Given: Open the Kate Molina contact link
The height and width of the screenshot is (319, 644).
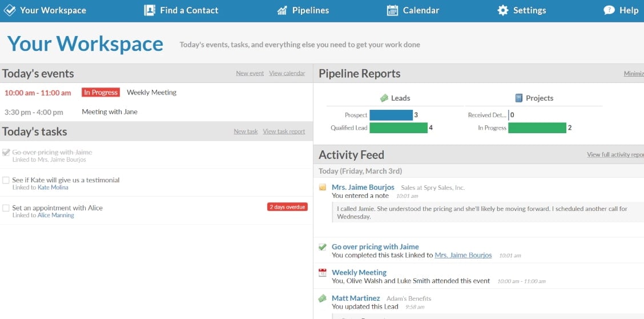Looking at the screenshot, I should click(x=53, y=188).
